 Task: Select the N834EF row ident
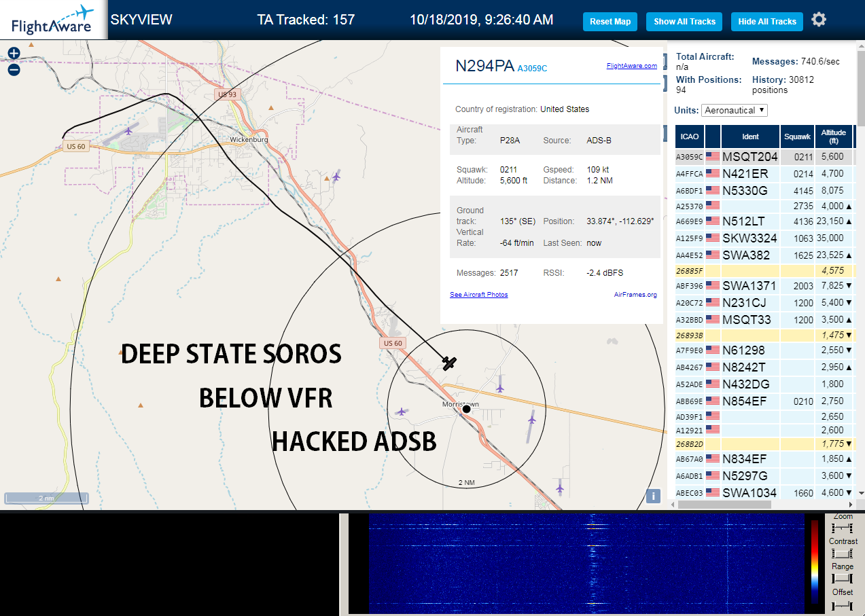point(744,459)
